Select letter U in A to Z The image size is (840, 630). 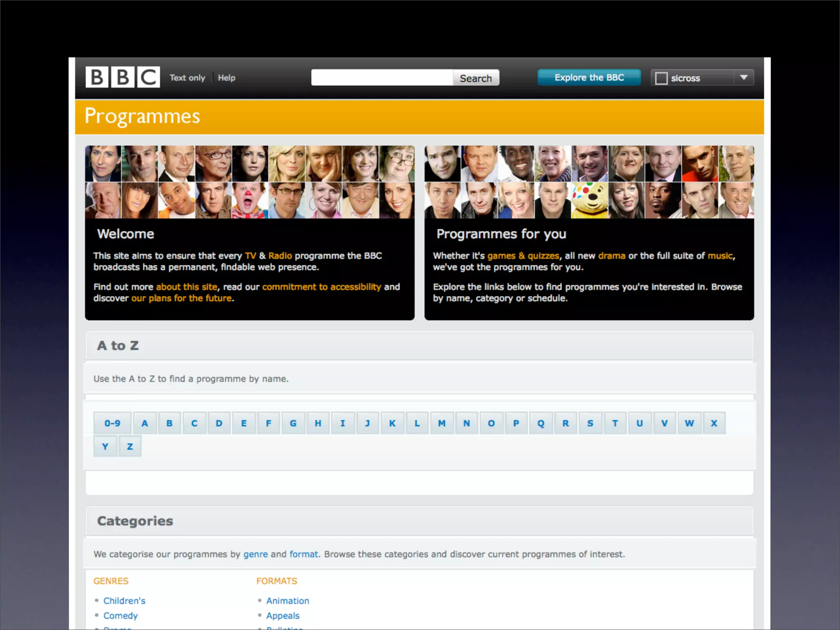(640, 423)
